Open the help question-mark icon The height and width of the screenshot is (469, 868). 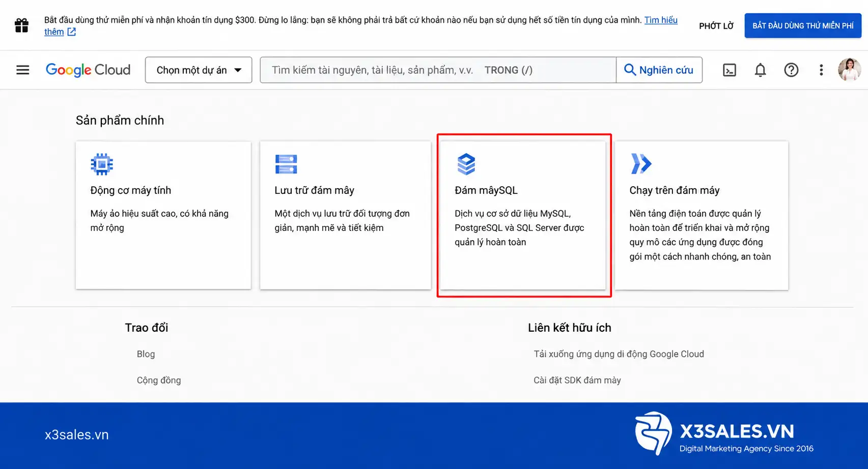[791, 70]
